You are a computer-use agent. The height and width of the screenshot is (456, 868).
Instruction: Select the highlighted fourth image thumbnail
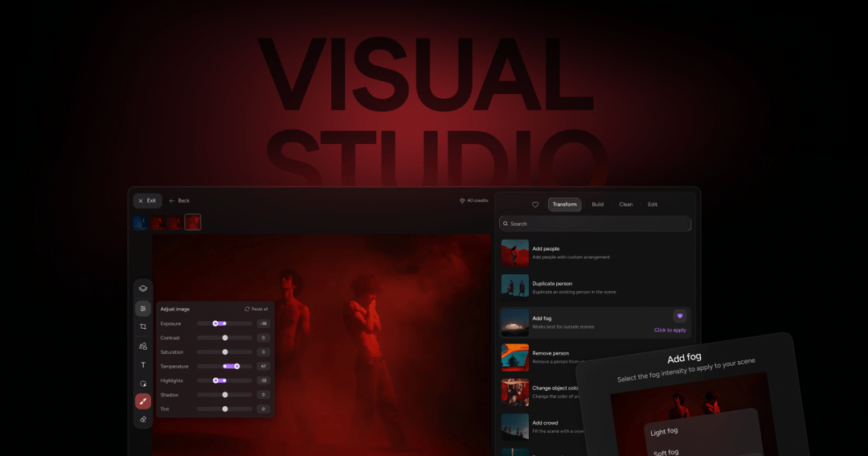coord(193,222)
